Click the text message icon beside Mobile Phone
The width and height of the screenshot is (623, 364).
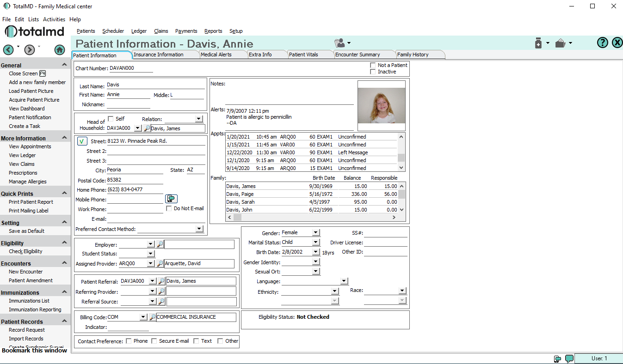[171, 199]
